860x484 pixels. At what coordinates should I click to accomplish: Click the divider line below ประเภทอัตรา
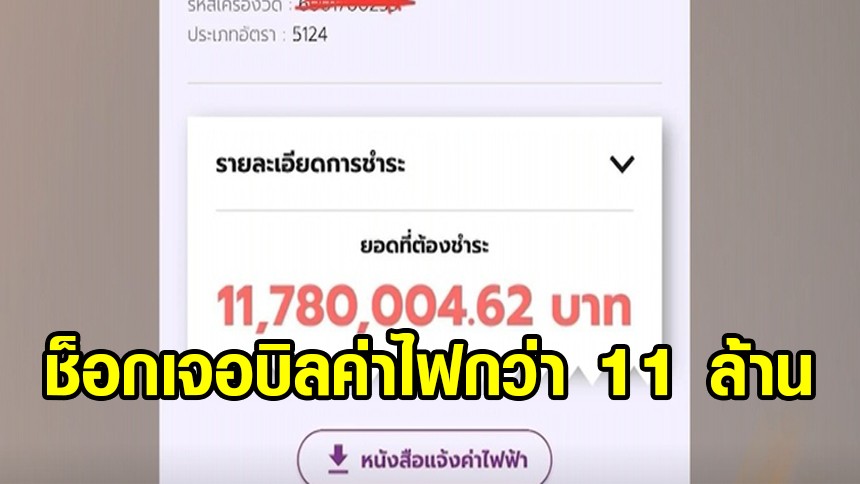point(425,83)
